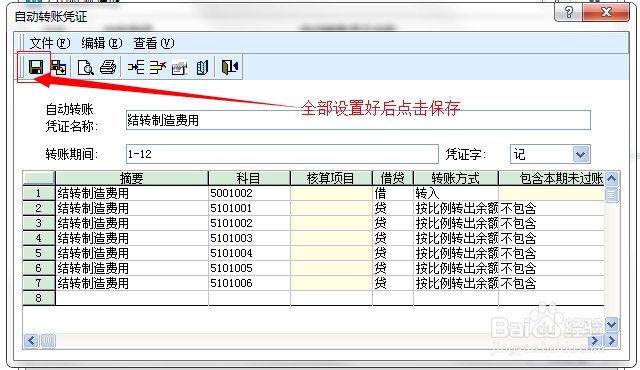Click 贷 cell in the 5101001 row

[x=393, y=208]
